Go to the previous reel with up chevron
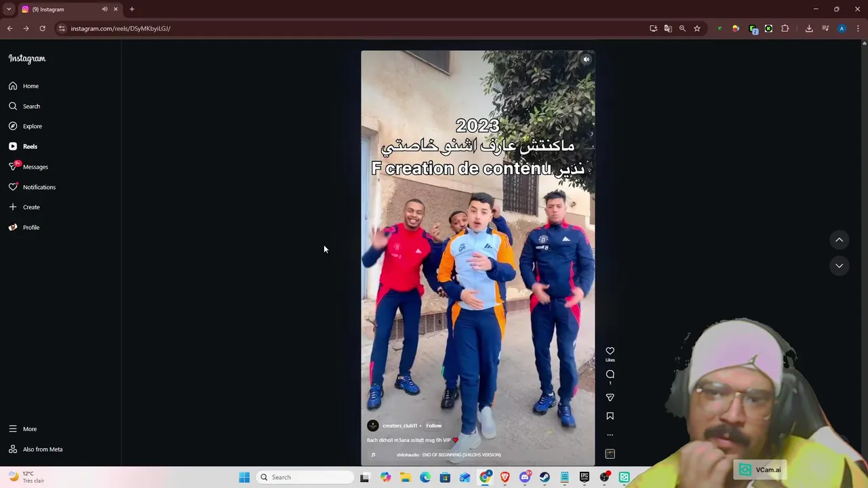The width and height of the screenshot is (868, 488). pyautogui.click(x=839, y=240)
